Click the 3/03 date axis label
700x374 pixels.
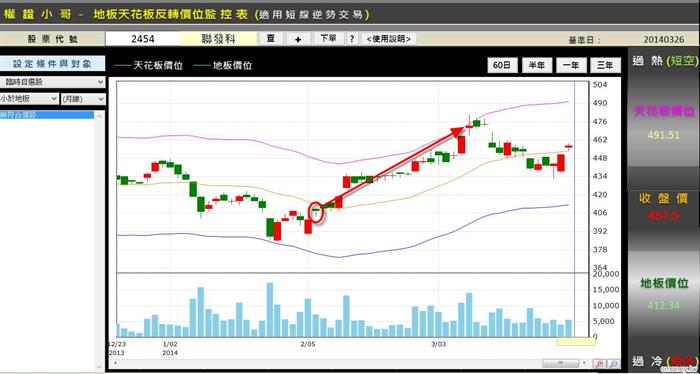(x=438, y=344)
